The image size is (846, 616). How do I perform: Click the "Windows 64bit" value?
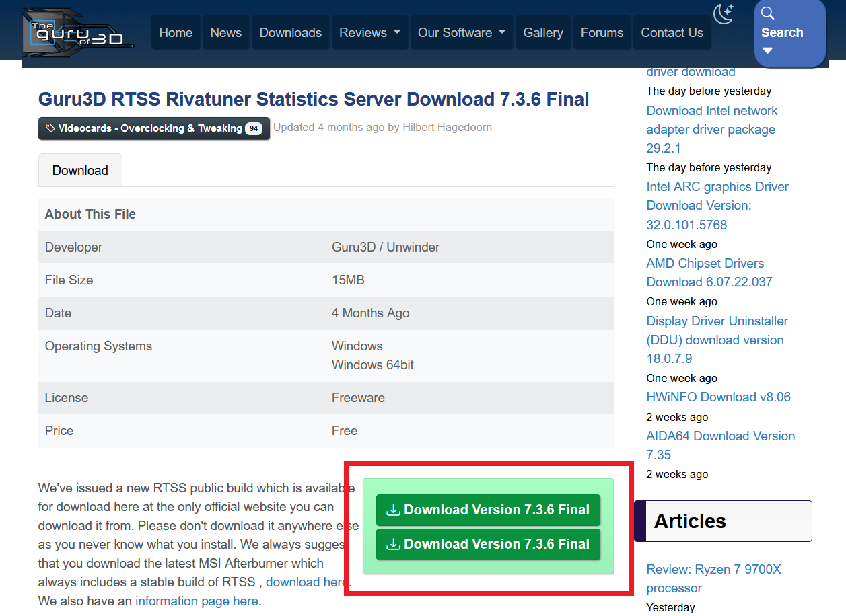[x=373, y=365]
